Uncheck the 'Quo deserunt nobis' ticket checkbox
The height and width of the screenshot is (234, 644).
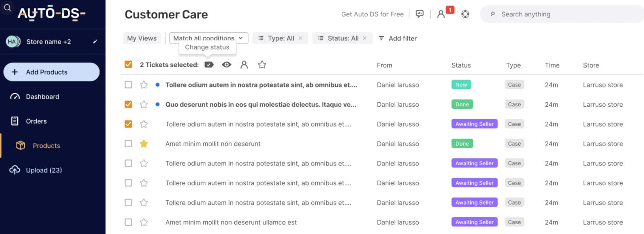coord(128,104)
